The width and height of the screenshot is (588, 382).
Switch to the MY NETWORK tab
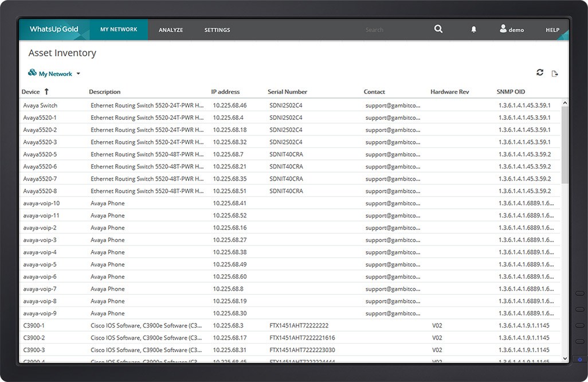coord(119,29)
